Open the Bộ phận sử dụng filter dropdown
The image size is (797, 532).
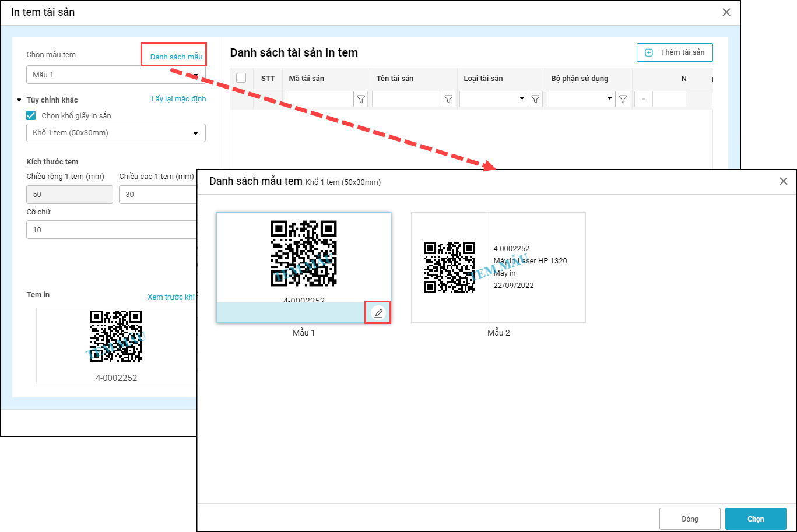[x=581, y=100]
